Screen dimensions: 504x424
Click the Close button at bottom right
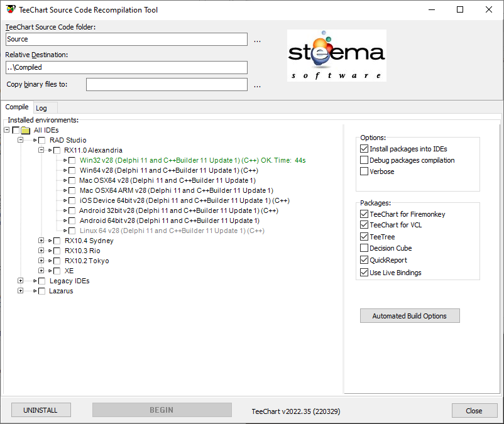(474, 411)
